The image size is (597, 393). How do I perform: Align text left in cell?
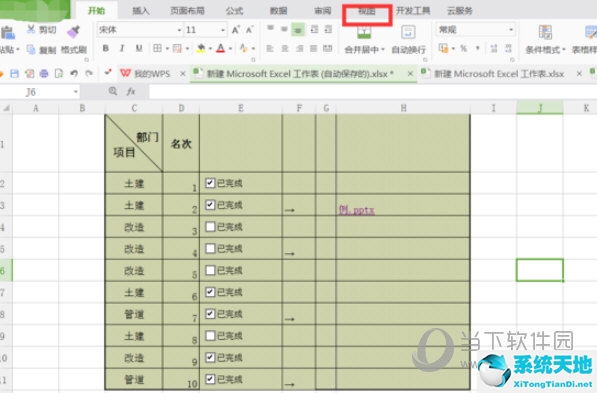coord(270,48)
